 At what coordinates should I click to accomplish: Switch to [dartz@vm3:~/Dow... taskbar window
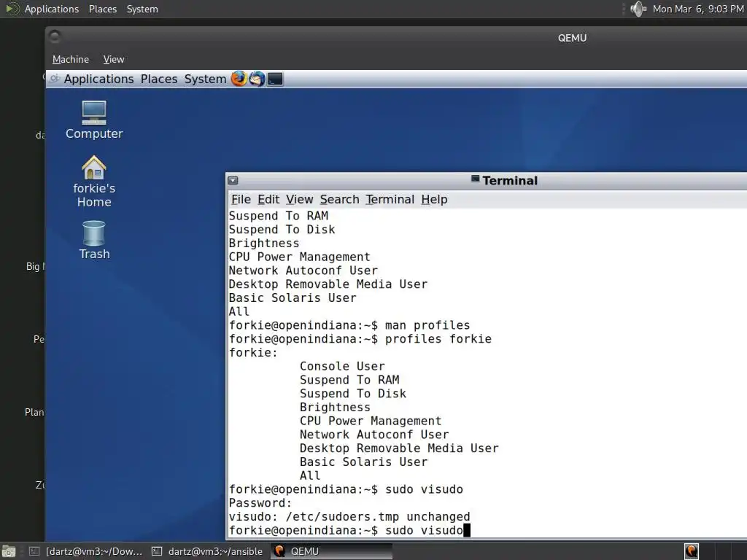point(86,551)
